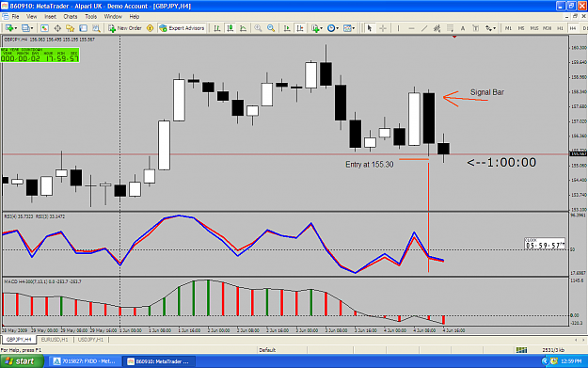
Task: Open the Strategy Tester icon
Action: (96, 28)
